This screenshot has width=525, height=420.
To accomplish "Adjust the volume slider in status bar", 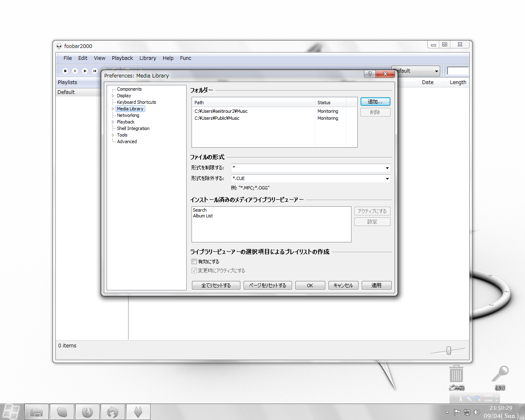I will click(x=449, y=351).
